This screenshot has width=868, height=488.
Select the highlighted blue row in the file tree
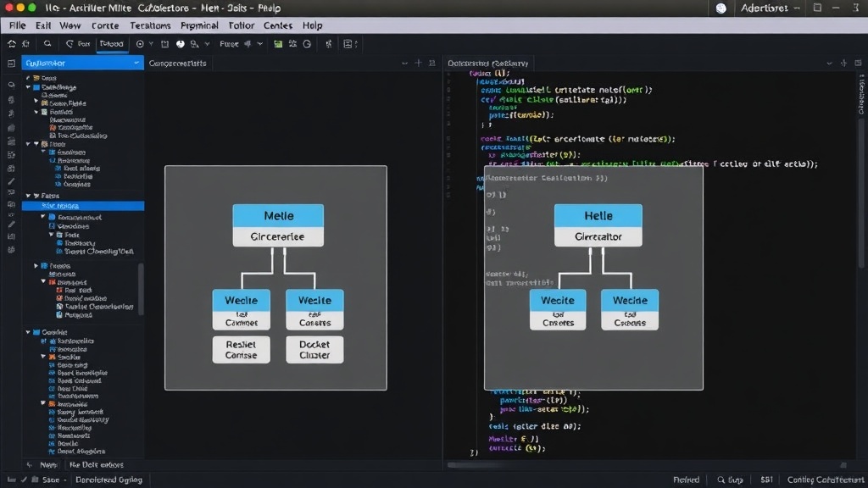(82, 206)
